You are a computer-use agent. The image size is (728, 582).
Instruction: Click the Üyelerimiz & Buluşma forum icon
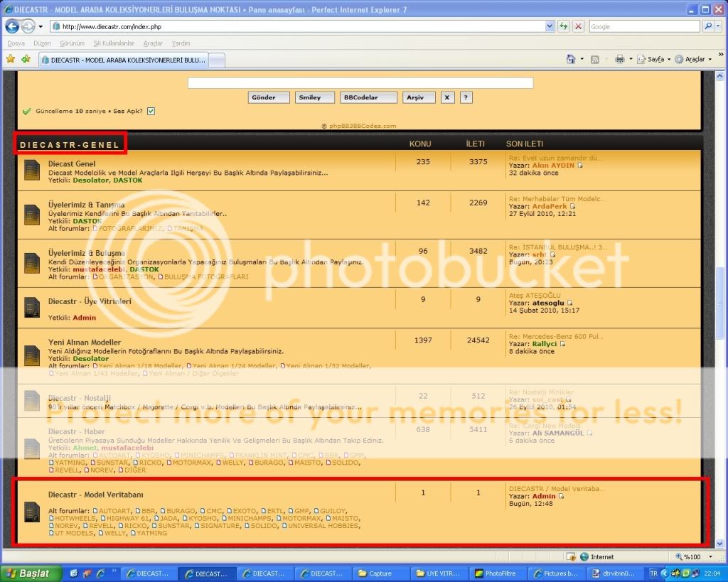tap(31, 263)
